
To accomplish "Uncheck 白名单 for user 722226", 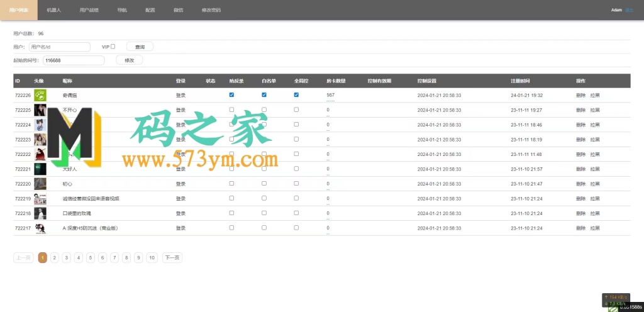I will point(264,94).
